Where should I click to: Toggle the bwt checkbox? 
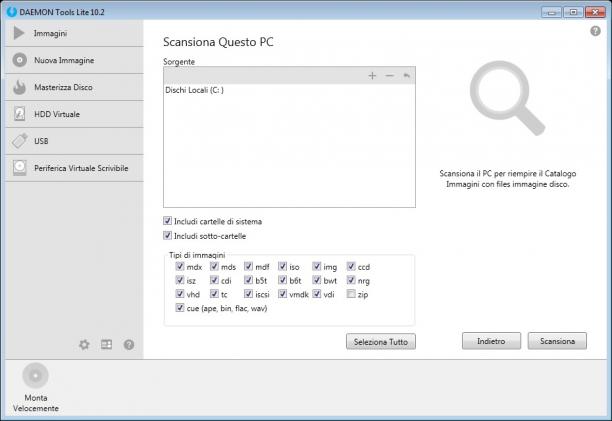(x=317, y=280)
